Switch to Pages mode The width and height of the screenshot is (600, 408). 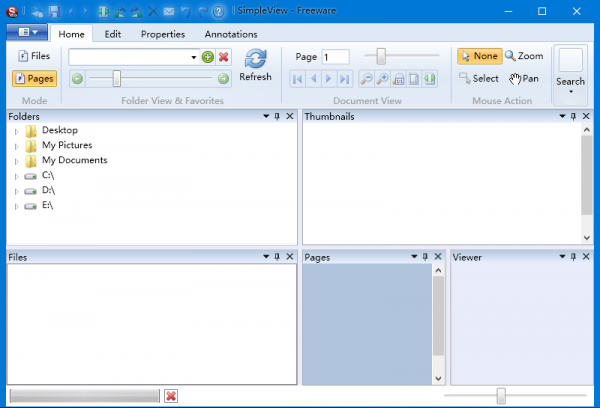click(34, 78)
